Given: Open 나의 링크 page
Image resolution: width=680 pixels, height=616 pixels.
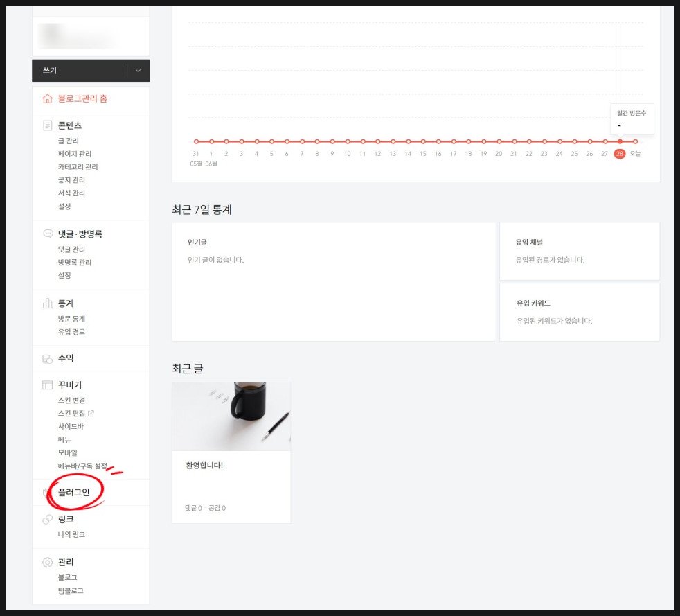Looking at the screenshot, I should coord(72,535).
